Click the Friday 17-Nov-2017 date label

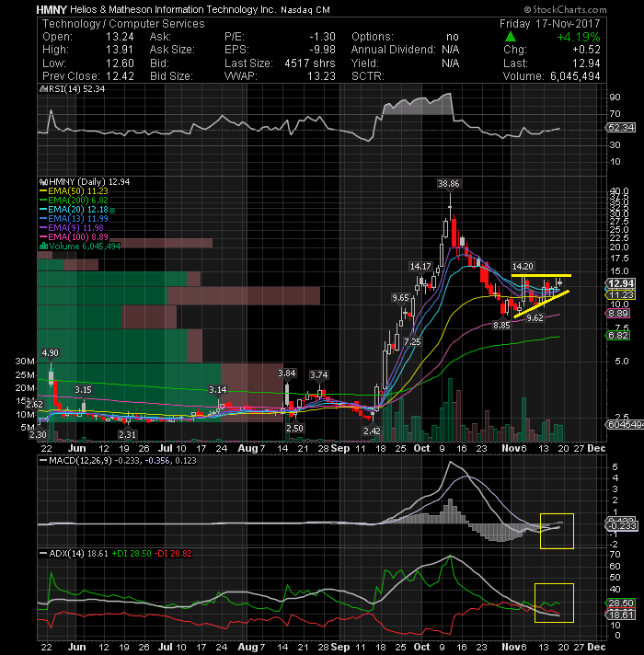click(549, 24)
